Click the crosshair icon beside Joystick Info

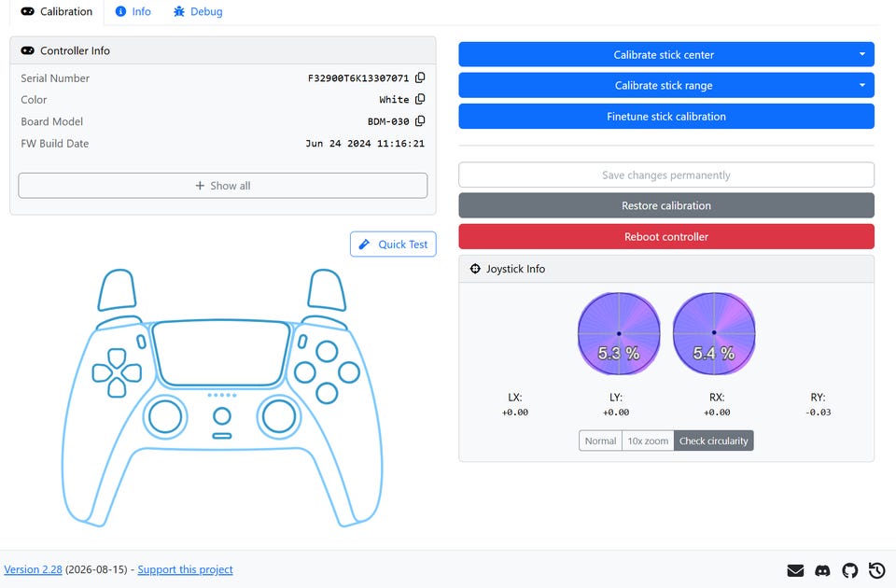coord(475,269)
